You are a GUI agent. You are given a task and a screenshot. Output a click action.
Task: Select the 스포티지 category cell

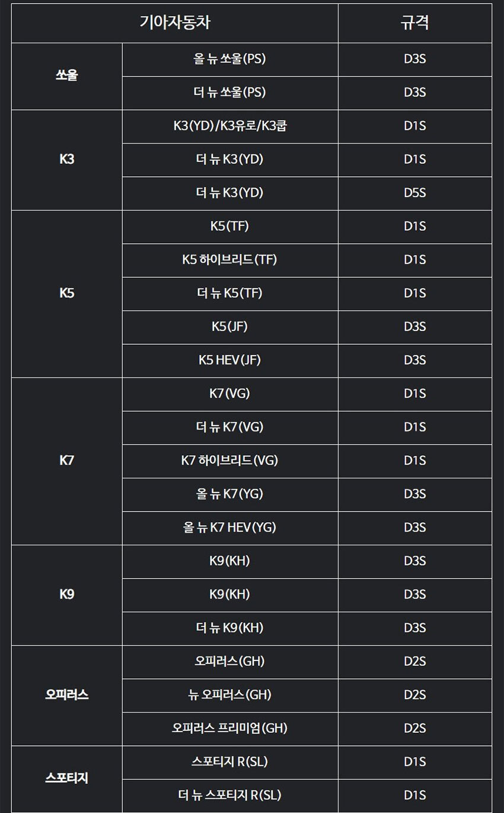pyautogui.click(x=67, y=778)
